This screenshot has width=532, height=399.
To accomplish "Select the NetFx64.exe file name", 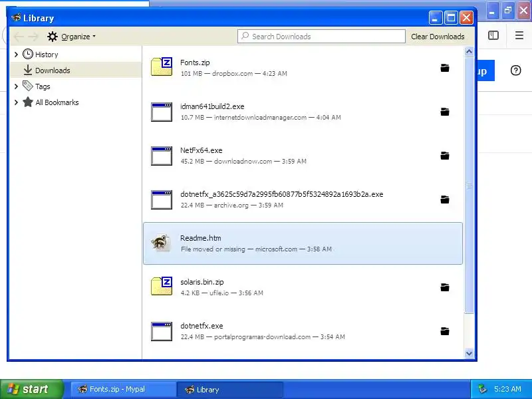I will pos(201,150).
